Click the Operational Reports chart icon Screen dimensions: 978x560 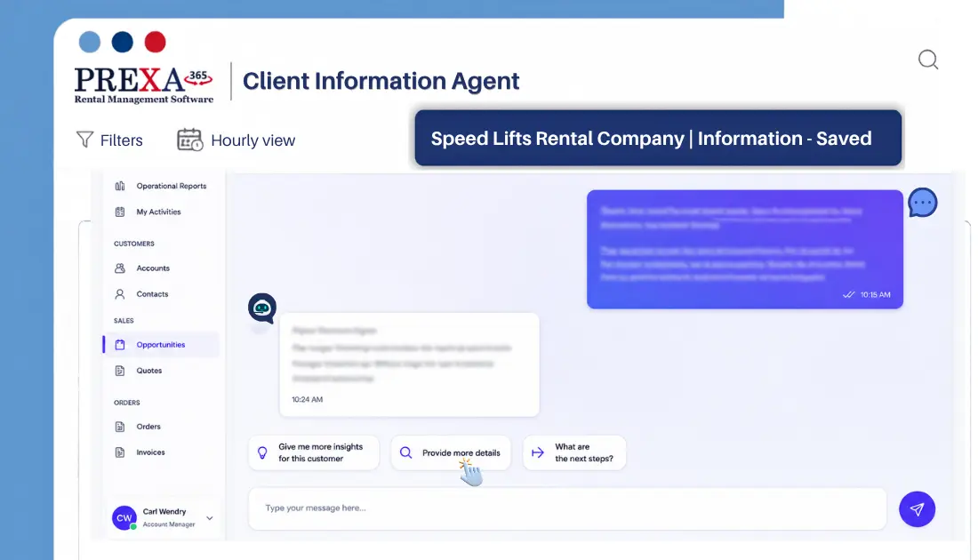click(120, 186)
